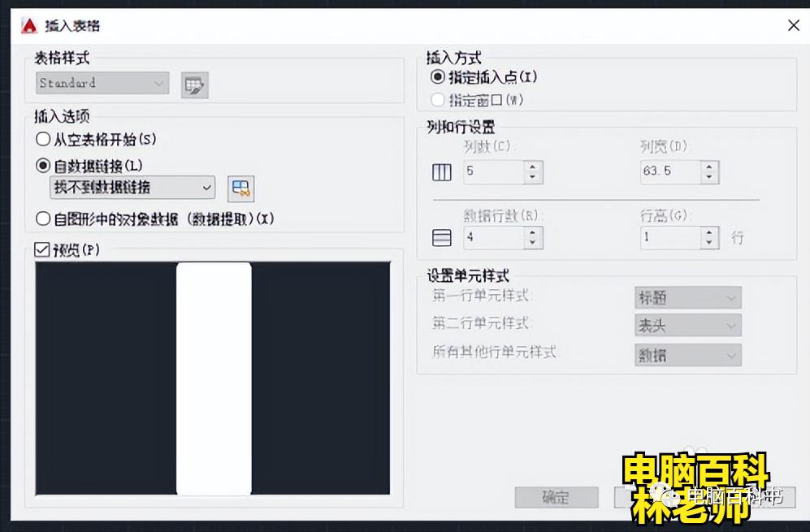Screen dimensions: 810x532
Task: Select the 自图形中的对象数据（数据提取）option
Action: point(41,217)
